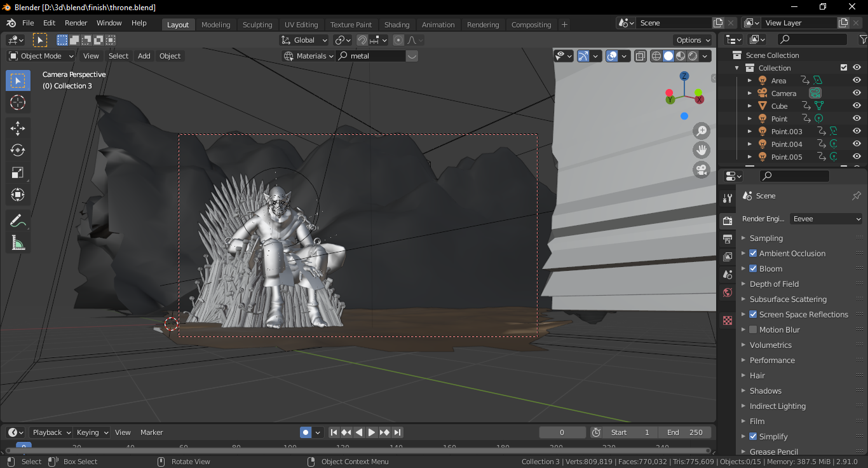Viewport: 868px width, 468px height.
Task: Change the render engine from Eevee
Action: (825, 219)
